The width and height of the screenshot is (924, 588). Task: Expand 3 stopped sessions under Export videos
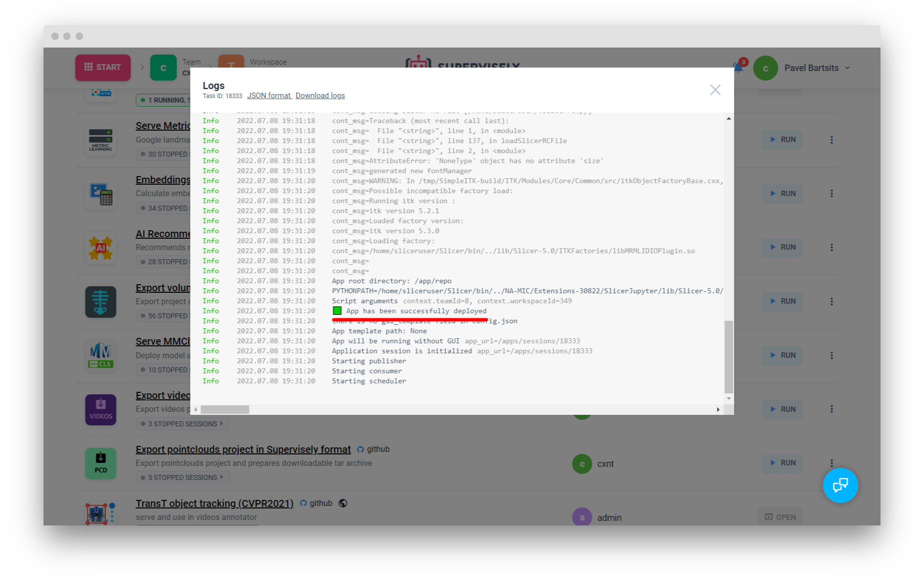tap(182, 424)
